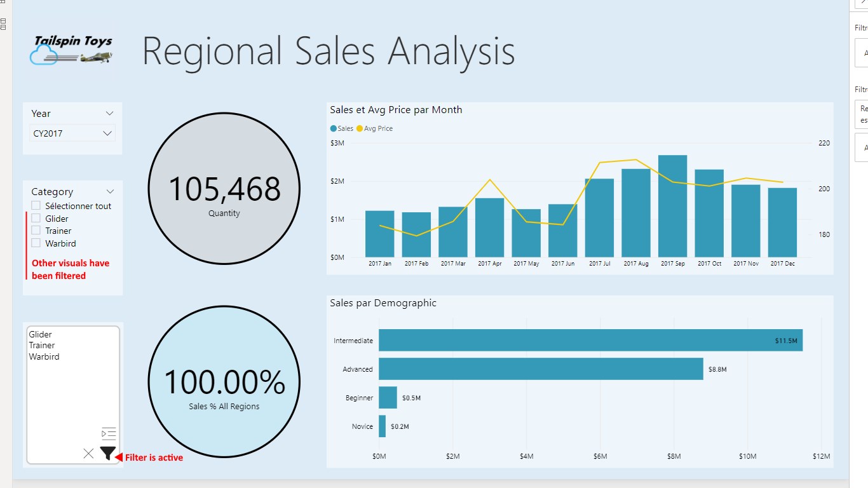Click the teal Sales legend marker
Screen dimensions: 868x488
point(334,128)
